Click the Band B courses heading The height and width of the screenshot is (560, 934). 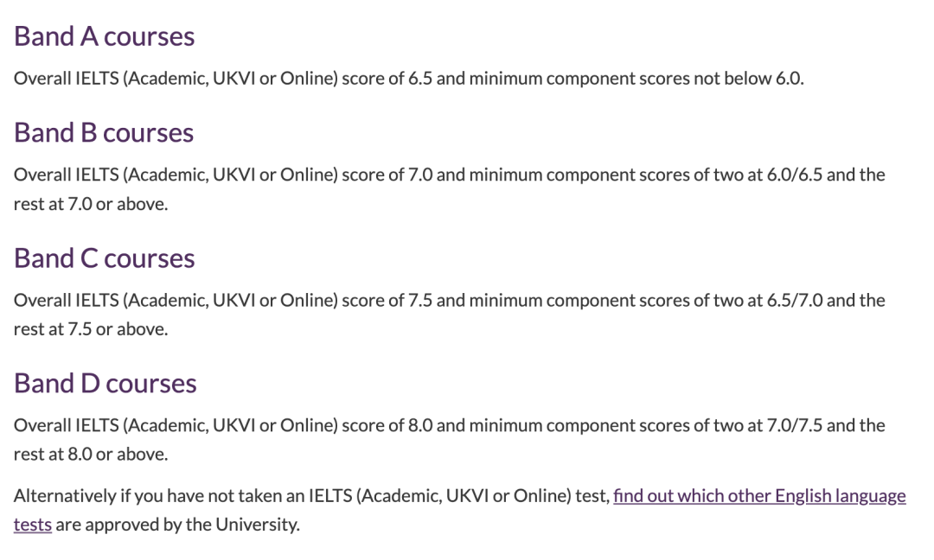104,132
